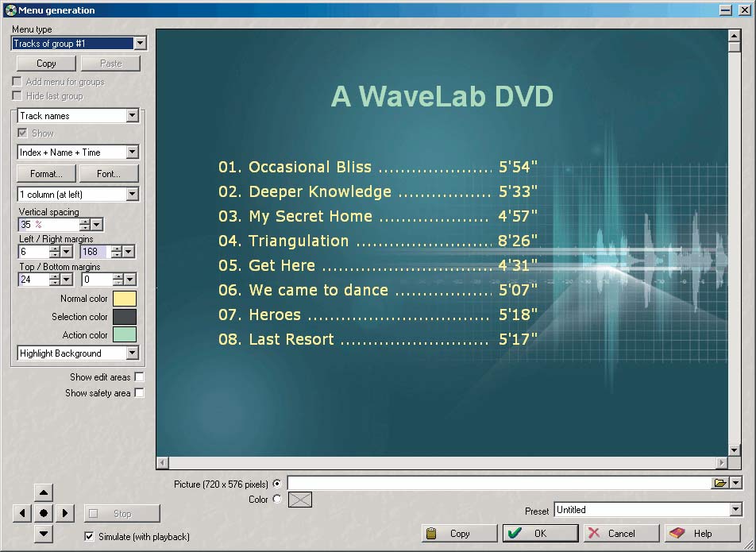The image size is (756, 552).
Task: Click the preview's horizontal scrollbar left arrow
Action: coord(163,463)
